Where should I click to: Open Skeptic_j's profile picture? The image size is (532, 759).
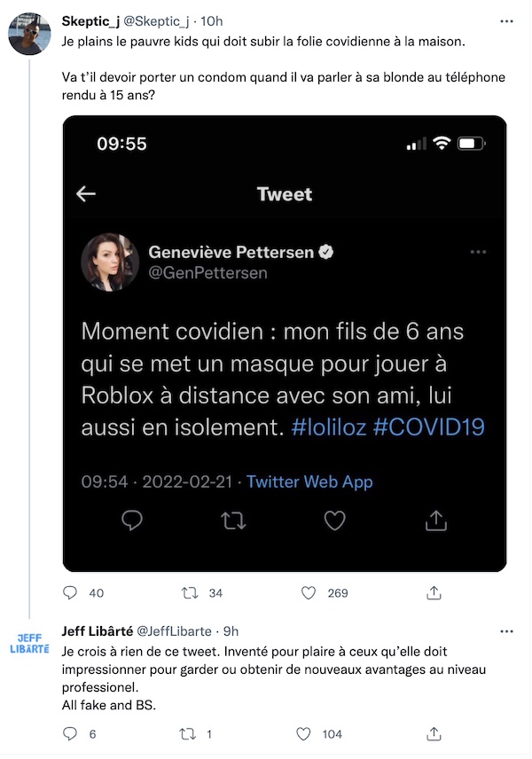pyautogui.click(x=29, y=34)
